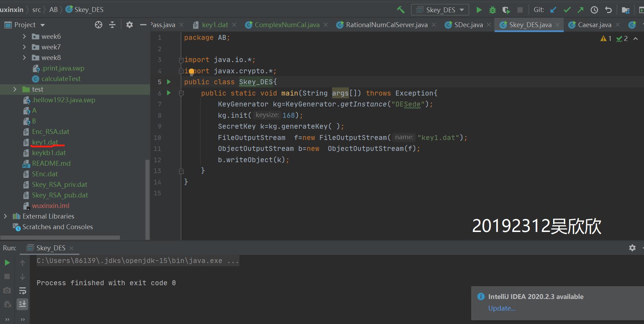
Task: Open Run panel settings gear
Action: tap(632, 248)
